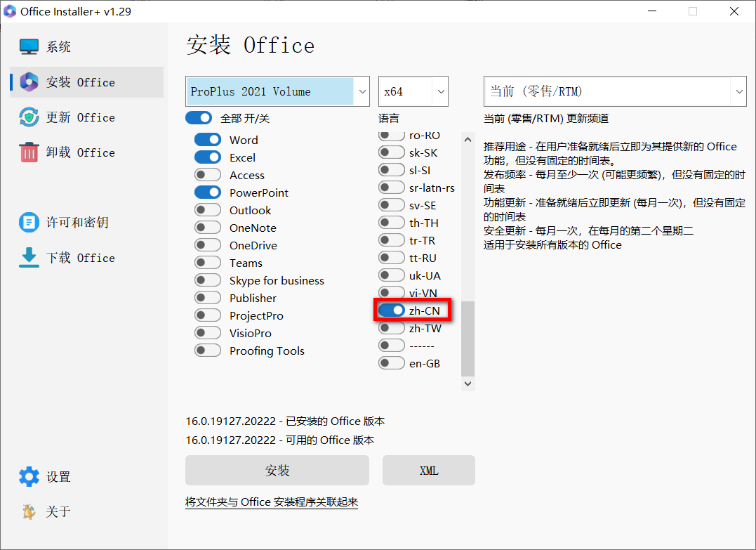Click the Office logo icon beside 安装 Office
The image size is (756, 550).
click(29, 82)
